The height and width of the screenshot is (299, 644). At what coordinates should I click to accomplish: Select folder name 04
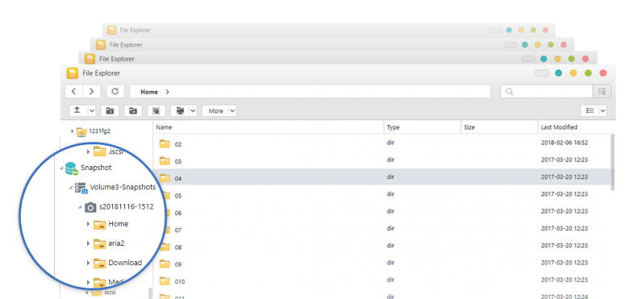click(178, 179)
